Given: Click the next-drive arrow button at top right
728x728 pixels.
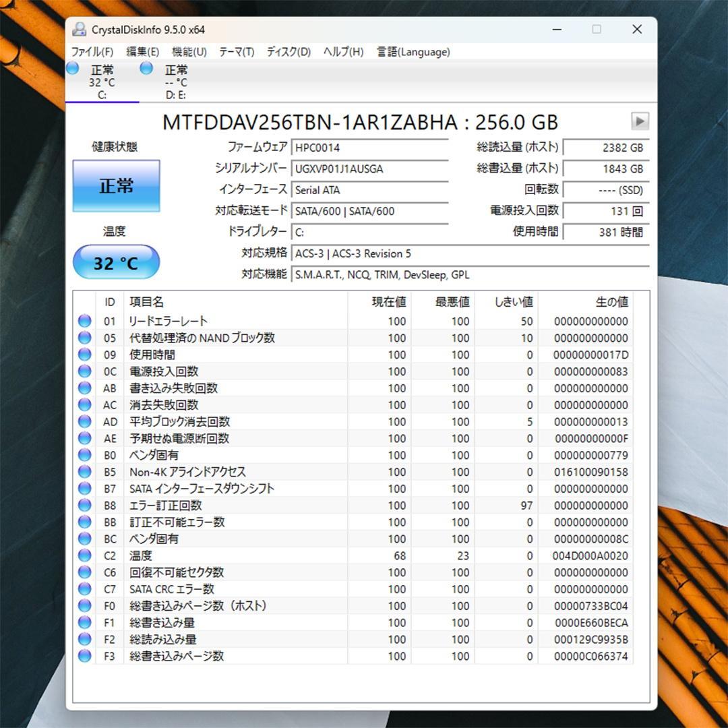Looking at the screenshot, I should pyautogui.click(x=638, y=122).
